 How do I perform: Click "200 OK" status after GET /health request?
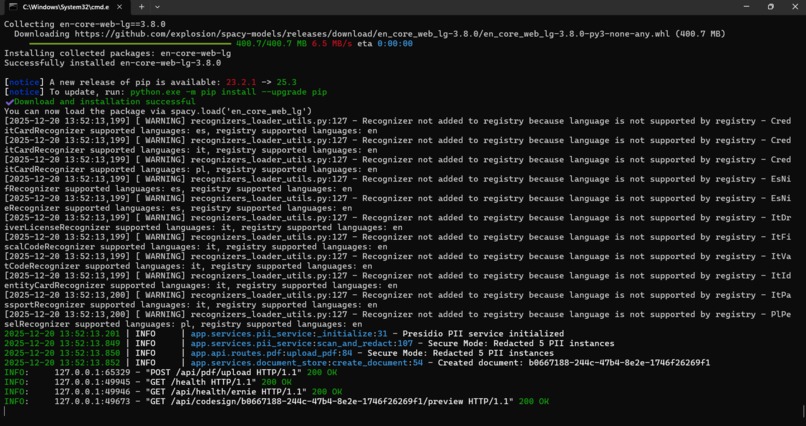point(277,382)
